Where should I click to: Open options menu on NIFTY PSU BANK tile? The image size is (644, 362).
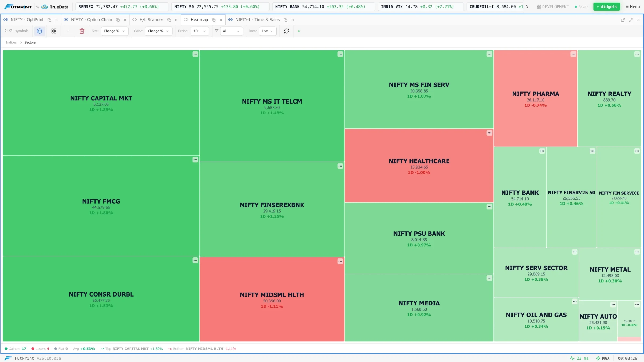(x=489, y=207)
